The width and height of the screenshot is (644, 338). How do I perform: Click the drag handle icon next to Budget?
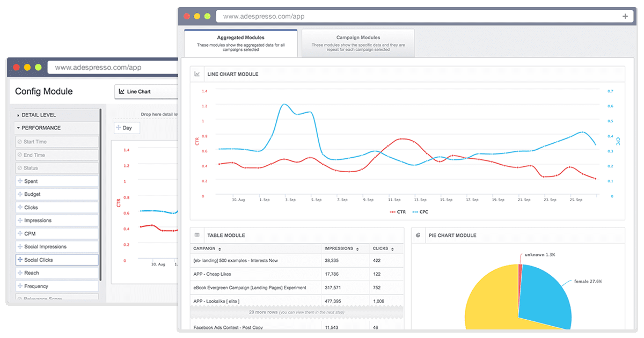[x=20, y=194]
